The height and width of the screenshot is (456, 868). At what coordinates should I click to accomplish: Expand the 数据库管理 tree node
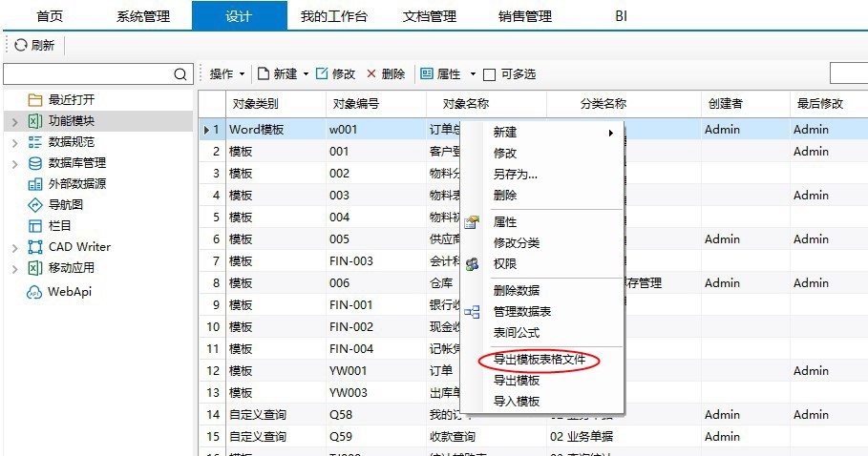(14, 163)
